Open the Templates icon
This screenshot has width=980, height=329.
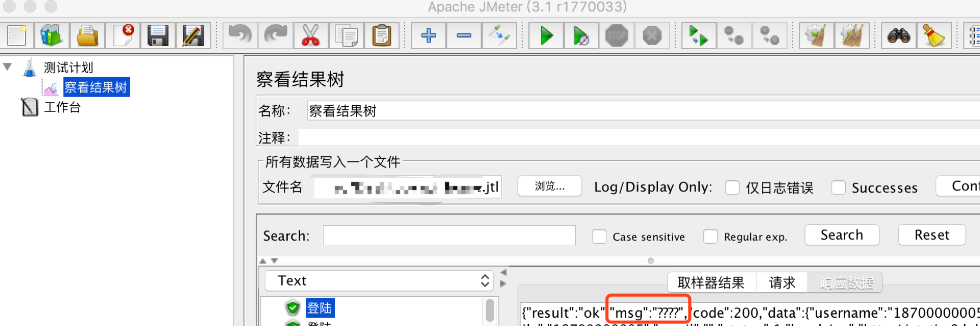(x=52, y=36)
